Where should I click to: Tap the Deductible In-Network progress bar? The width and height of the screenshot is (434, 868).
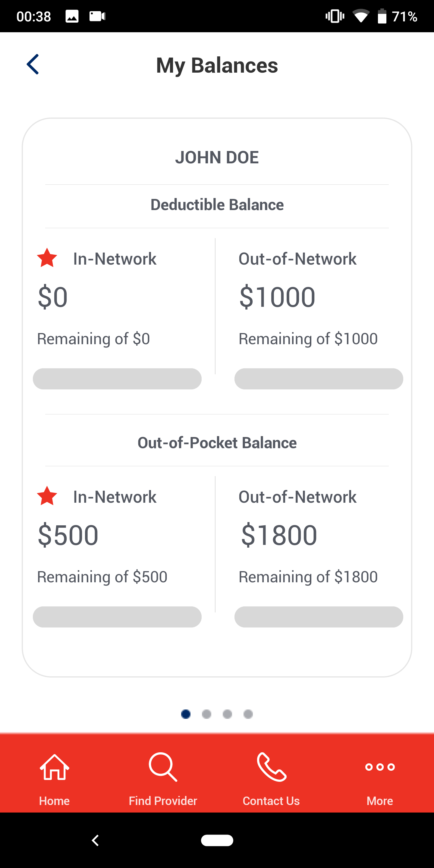point(117,379)
